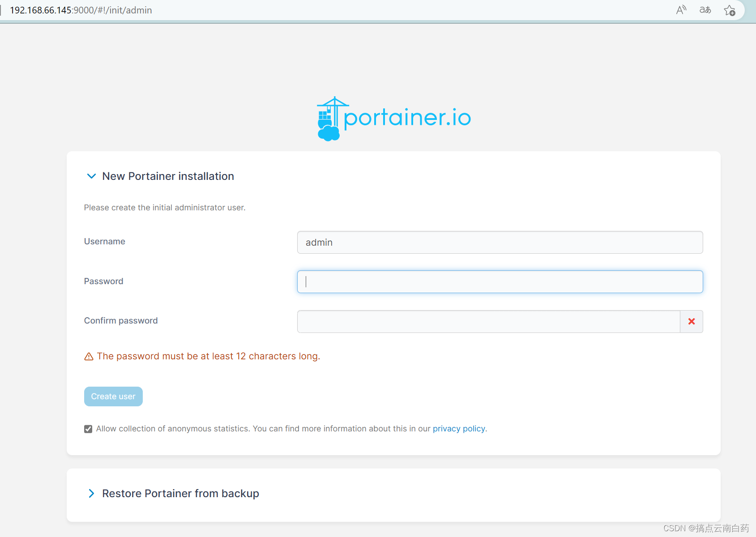Click the Confirm password label
This screenshot has width=756, height=537.
(x=121, y=321)
